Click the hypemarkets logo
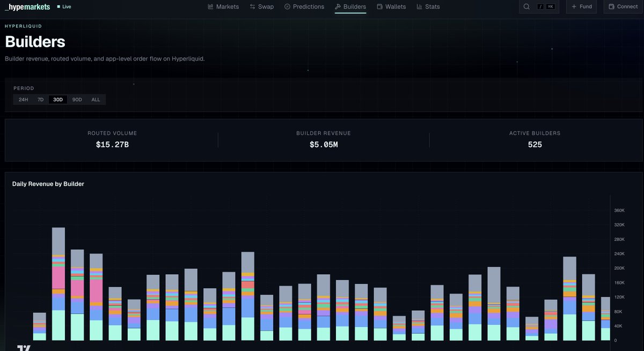Screen dimensions: 644x351 pos(27,7)
